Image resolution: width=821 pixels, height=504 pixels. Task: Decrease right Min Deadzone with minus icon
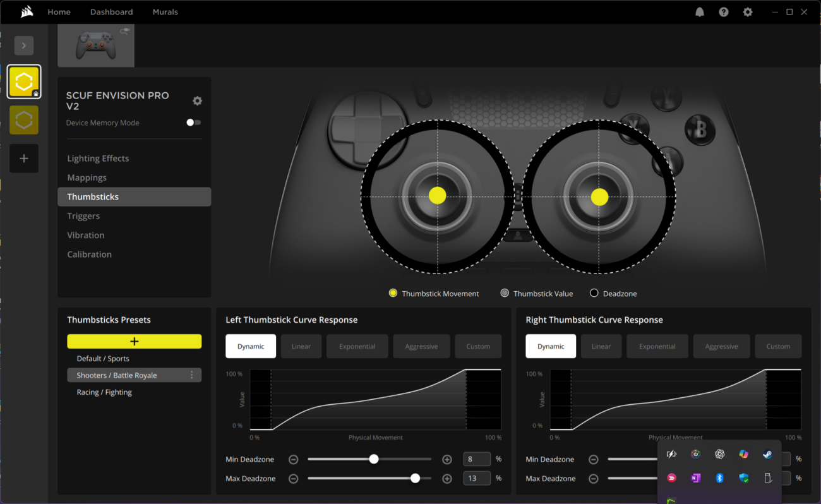point(593,459)
